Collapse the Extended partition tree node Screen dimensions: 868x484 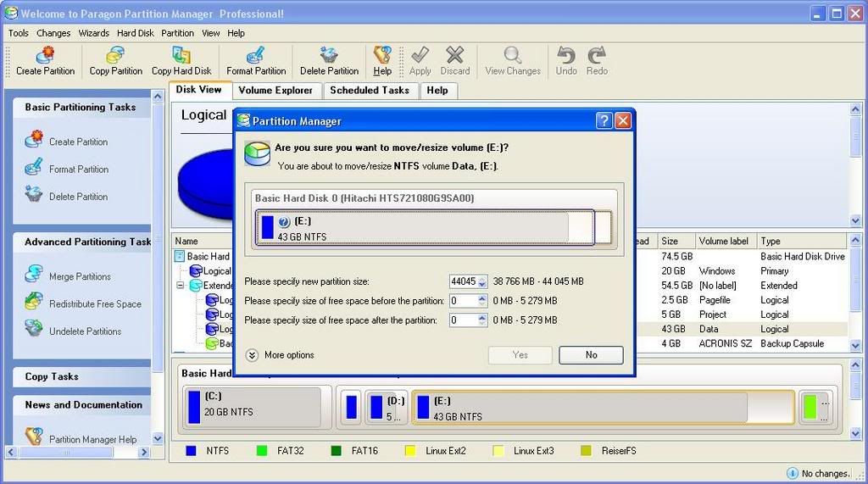coord(181,286)
